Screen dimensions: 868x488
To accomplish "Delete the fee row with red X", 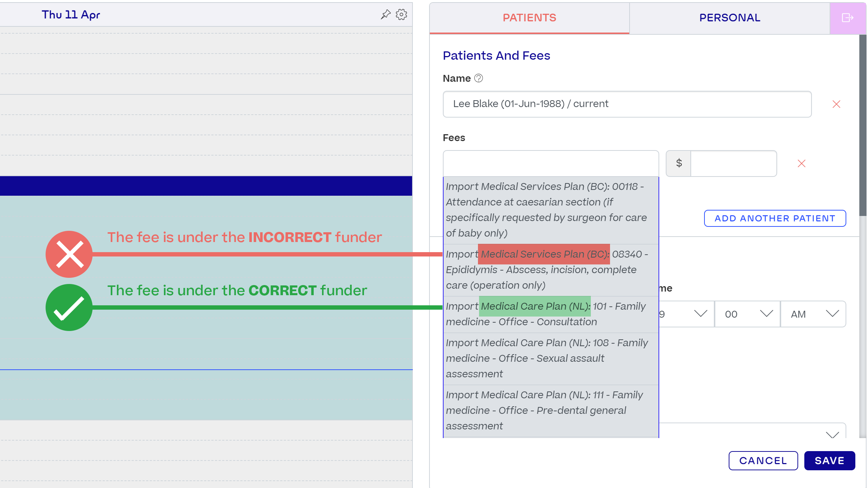I will tap(801, 164).
